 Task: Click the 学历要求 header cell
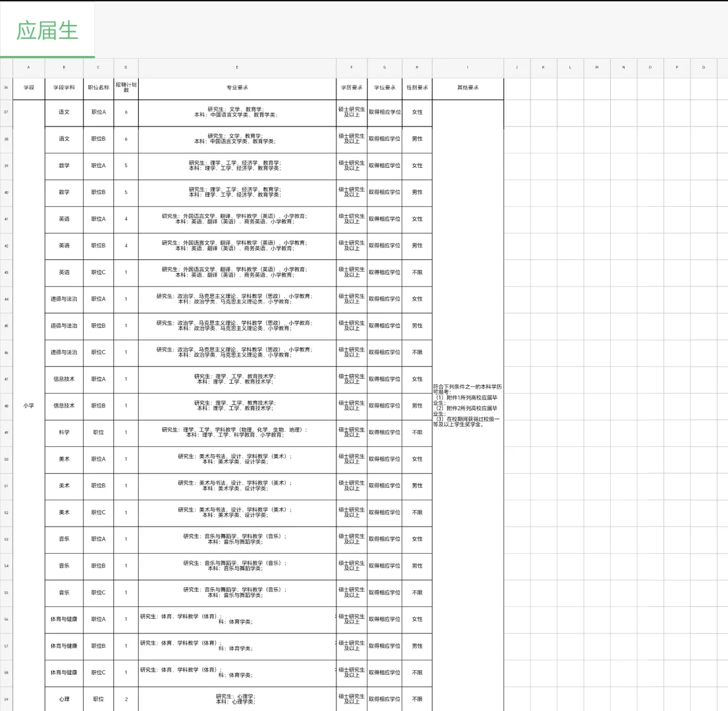pos(351,86)
